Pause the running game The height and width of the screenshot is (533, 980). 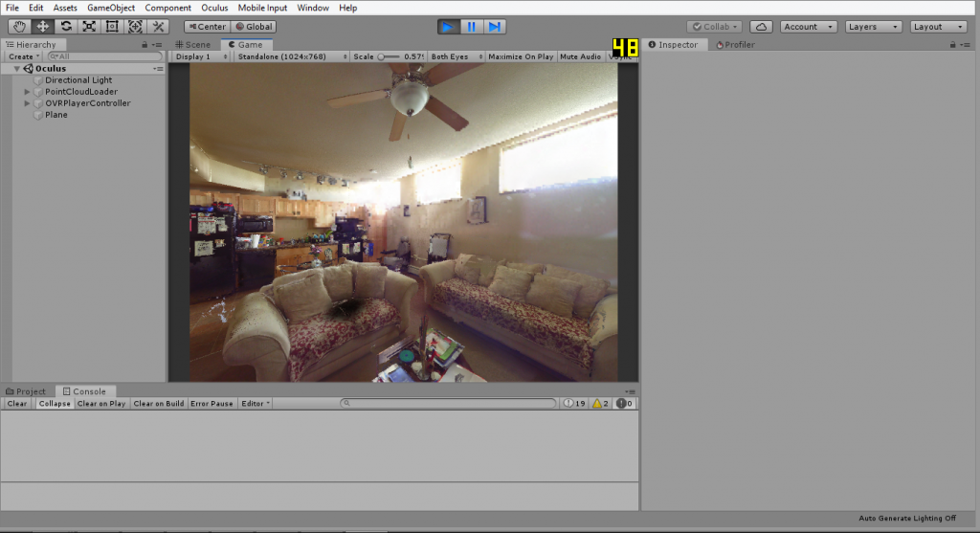tap(471, 27)
